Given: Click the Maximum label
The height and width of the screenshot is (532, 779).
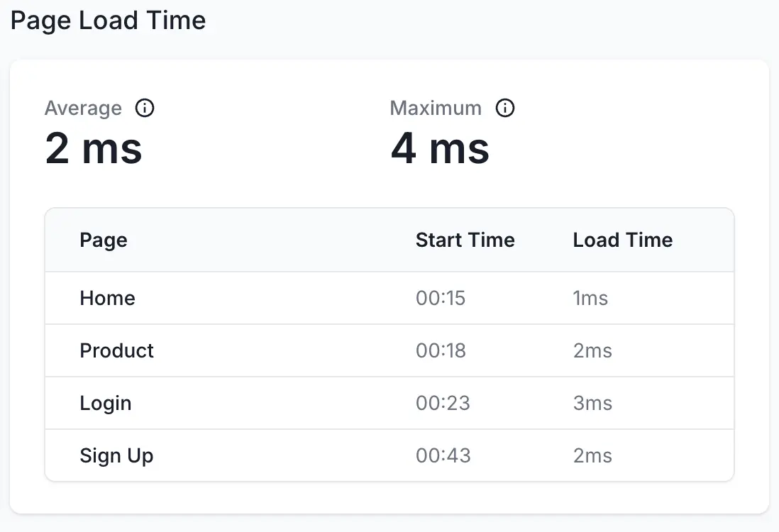Looking at the screenshot, I should 436,108.
